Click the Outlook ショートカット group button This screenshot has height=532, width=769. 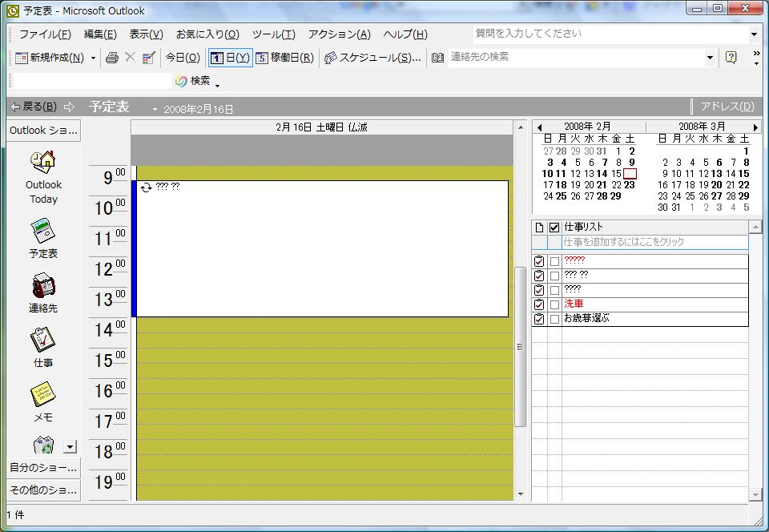tap(43, 131)
